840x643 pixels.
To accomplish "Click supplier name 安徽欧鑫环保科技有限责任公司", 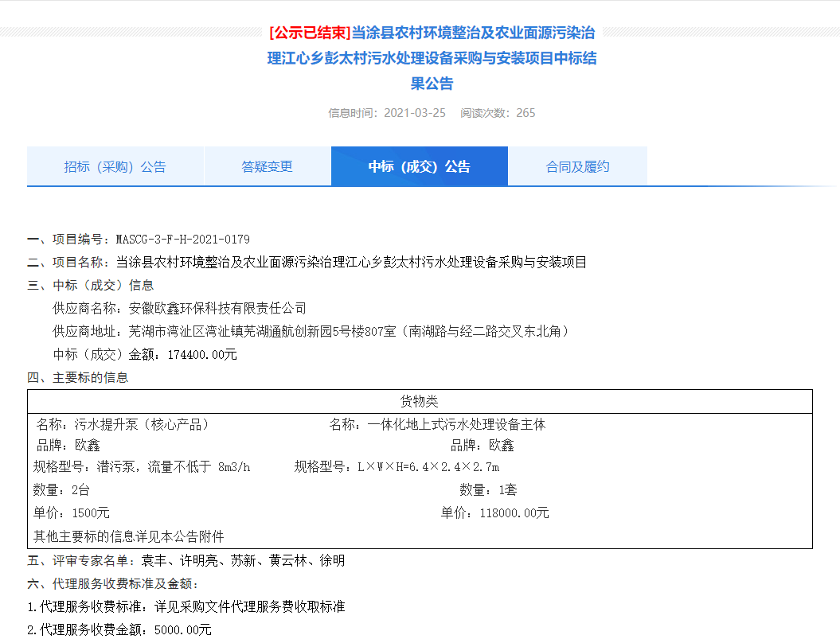I will point(217,308).
